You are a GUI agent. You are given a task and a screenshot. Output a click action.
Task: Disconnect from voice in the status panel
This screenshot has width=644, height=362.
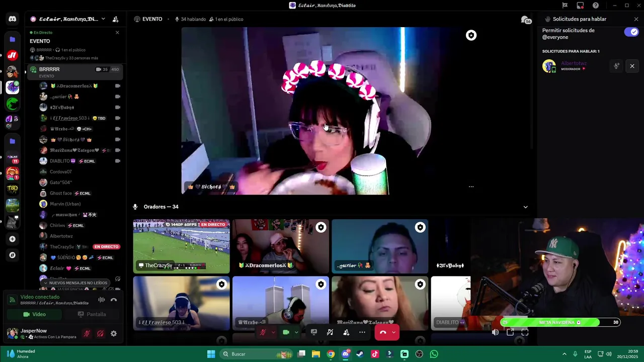point(114,300)
